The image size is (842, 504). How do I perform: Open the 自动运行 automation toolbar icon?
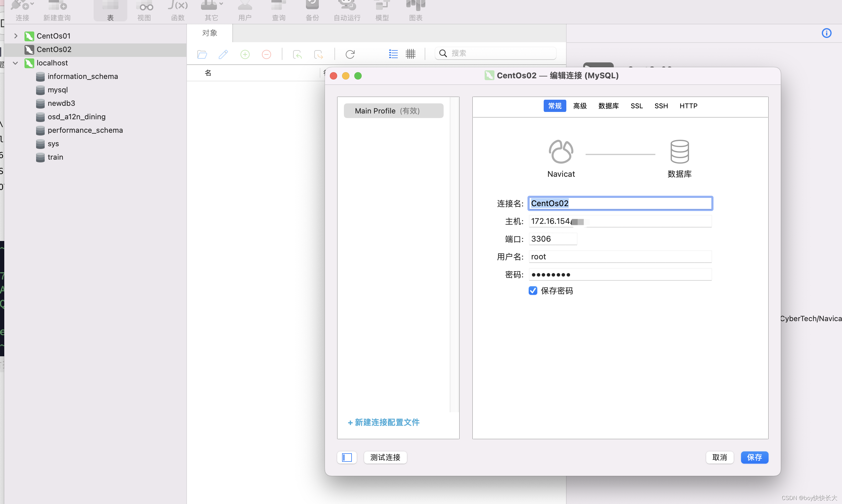(347, 10)
